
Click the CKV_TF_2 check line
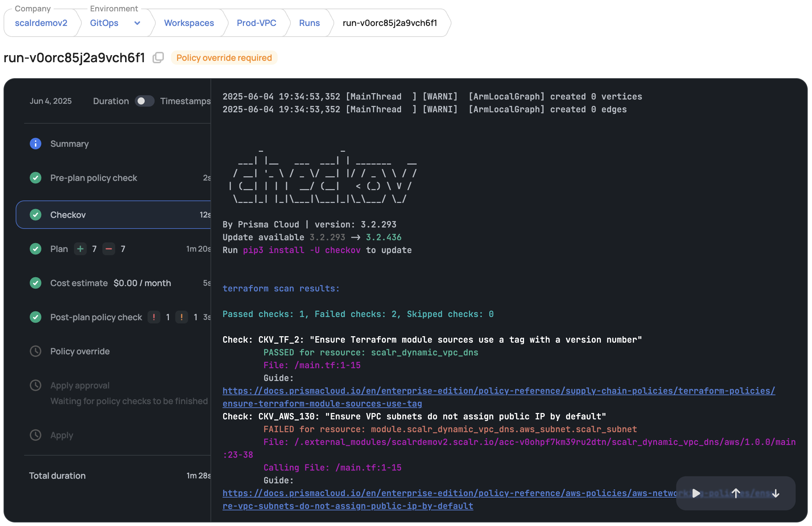tap(432, 340)
